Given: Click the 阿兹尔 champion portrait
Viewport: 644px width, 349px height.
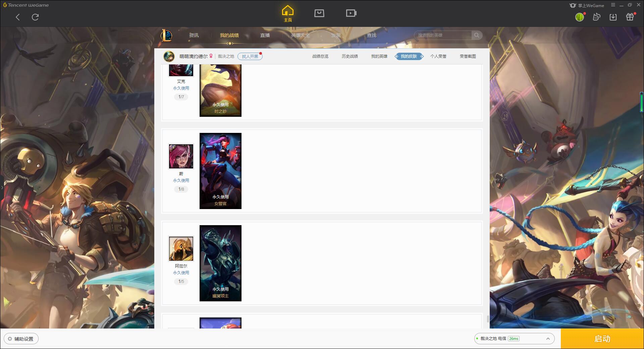Looking at the screenshot, I should pyautogui.click(x=181, y=249).
